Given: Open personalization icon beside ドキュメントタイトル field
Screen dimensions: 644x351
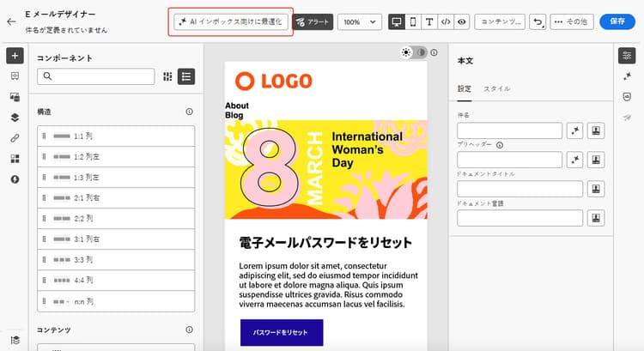Looking at the screenshot, I should (596, 189).
